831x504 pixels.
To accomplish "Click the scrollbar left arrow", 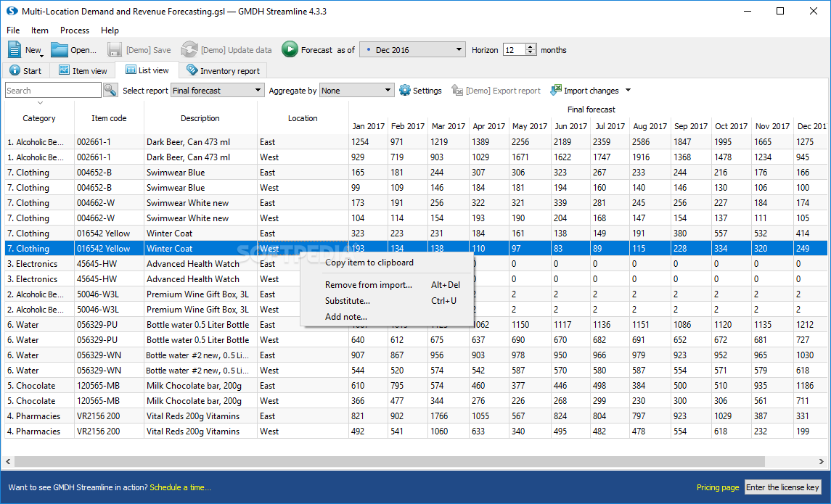I will point(8,462).
